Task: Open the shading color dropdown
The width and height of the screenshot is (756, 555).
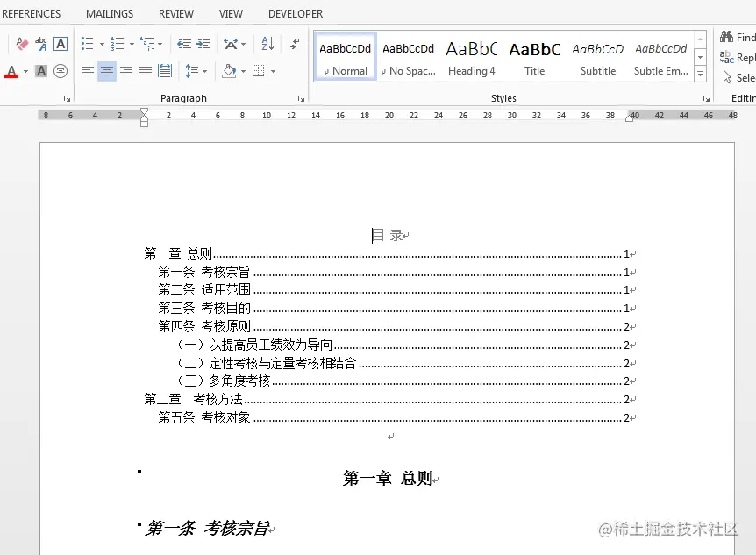Action: click(243, 71)
